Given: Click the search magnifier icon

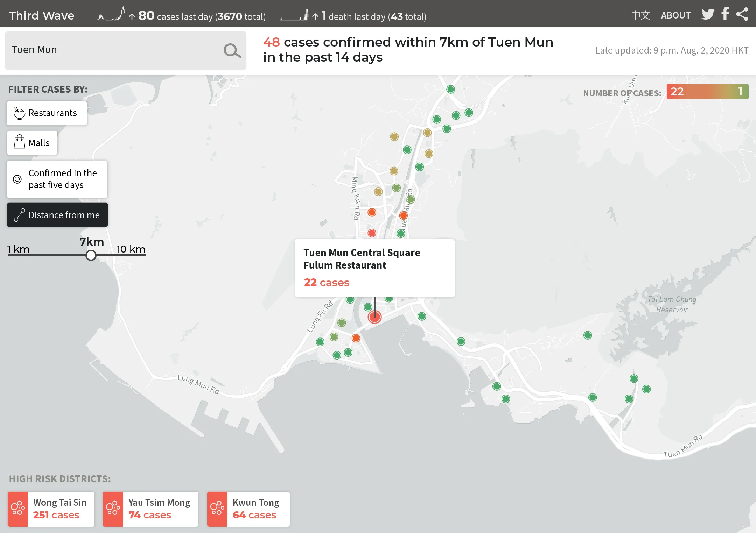Looking at the screenshot, I should coord(232,51).
